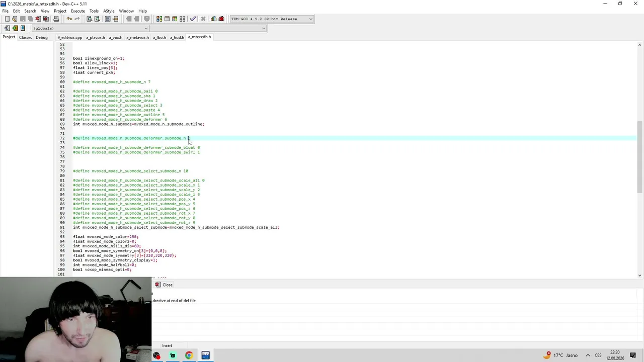Select the Project sidebar tab
The height and width of the screenshot is (362, 644).
click(9, 37)
